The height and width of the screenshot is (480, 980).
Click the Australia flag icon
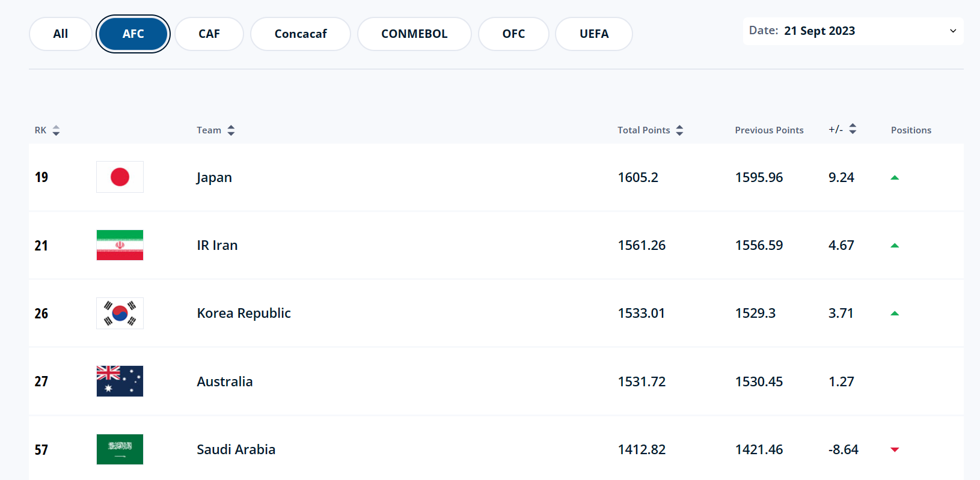pyautogui.click(x=120, y=381)
